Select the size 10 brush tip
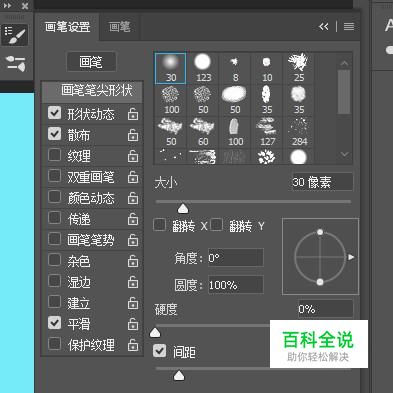393x393 pixels. 267,68
